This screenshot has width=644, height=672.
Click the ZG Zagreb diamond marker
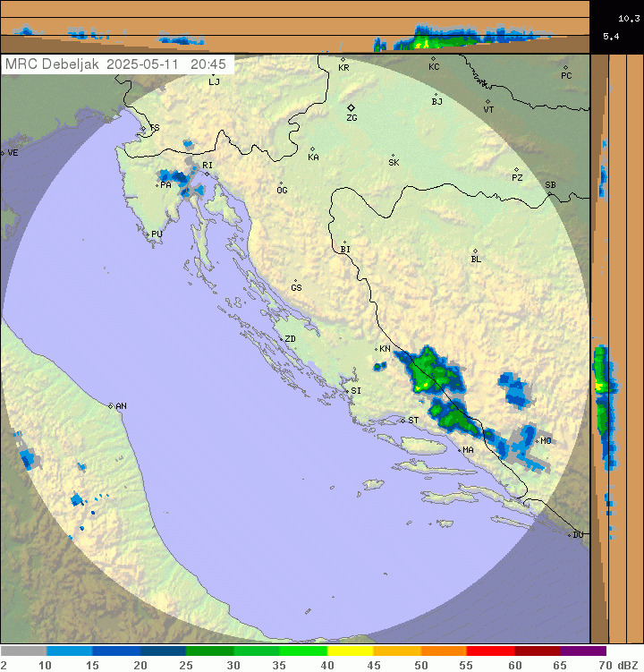[351, 107]
